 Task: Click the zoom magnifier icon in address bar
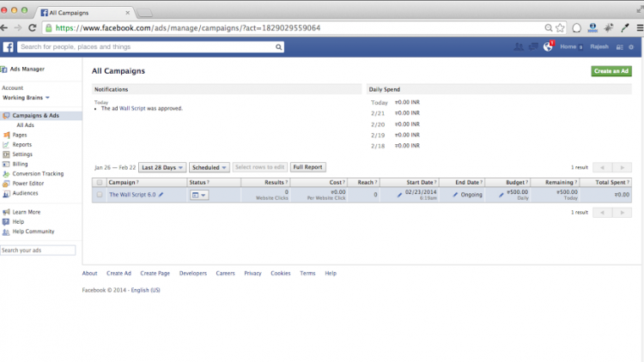click(x=549, y=28)
